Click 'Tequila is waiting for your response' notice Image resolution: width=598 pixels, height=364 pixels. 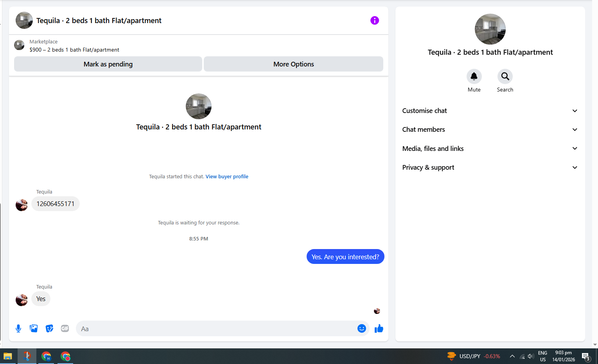(x=199, y=222)
